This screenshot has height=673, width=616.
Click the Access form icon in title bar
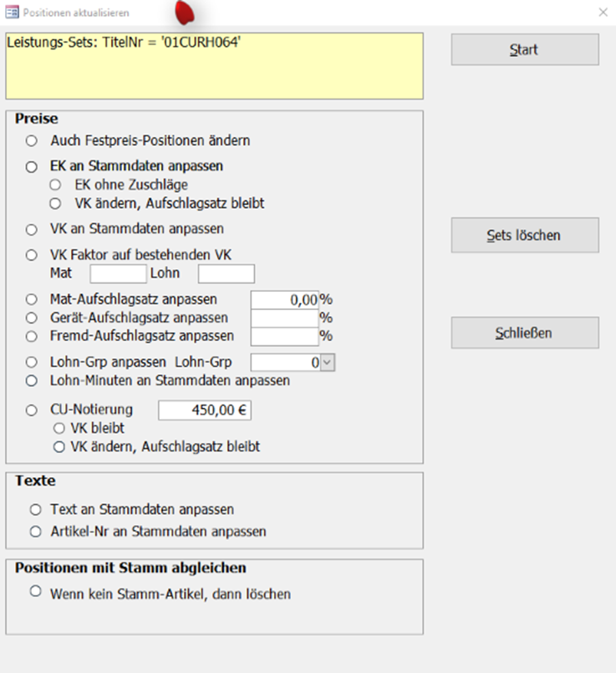point(13,13)
